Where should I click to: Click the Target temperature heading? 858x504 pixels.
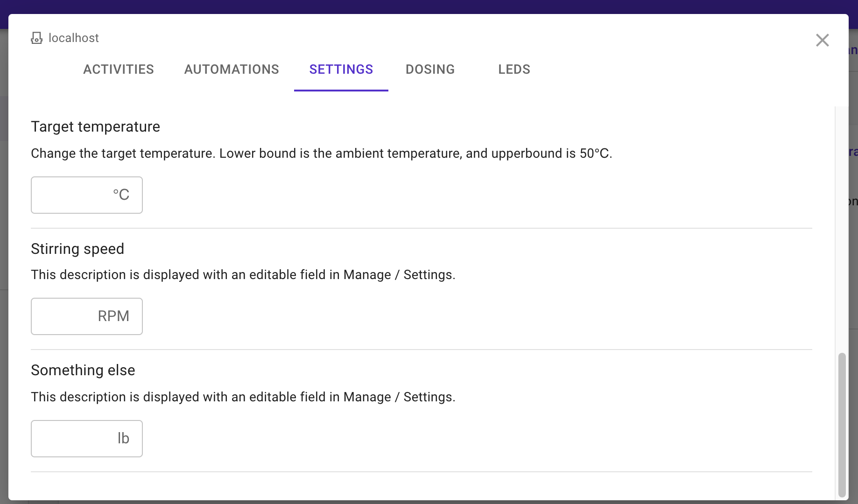[x=95, y=126]
